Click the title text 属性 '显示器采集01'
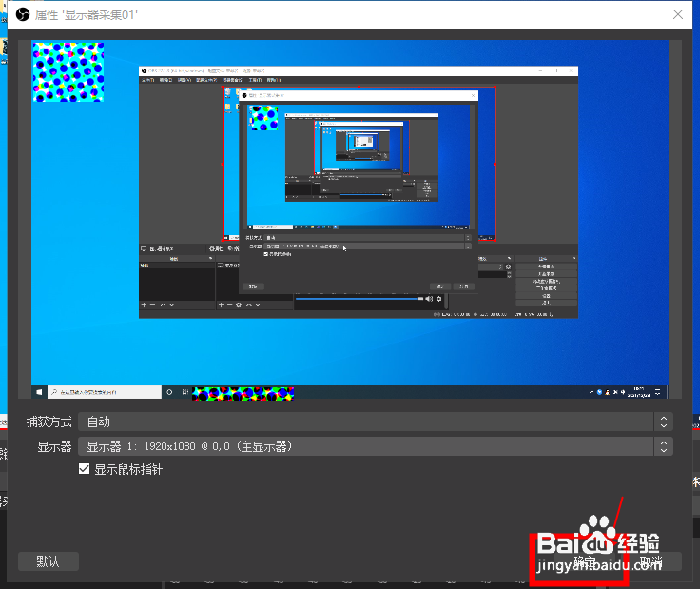Screen dimensions: 700x589 [87, 14]
